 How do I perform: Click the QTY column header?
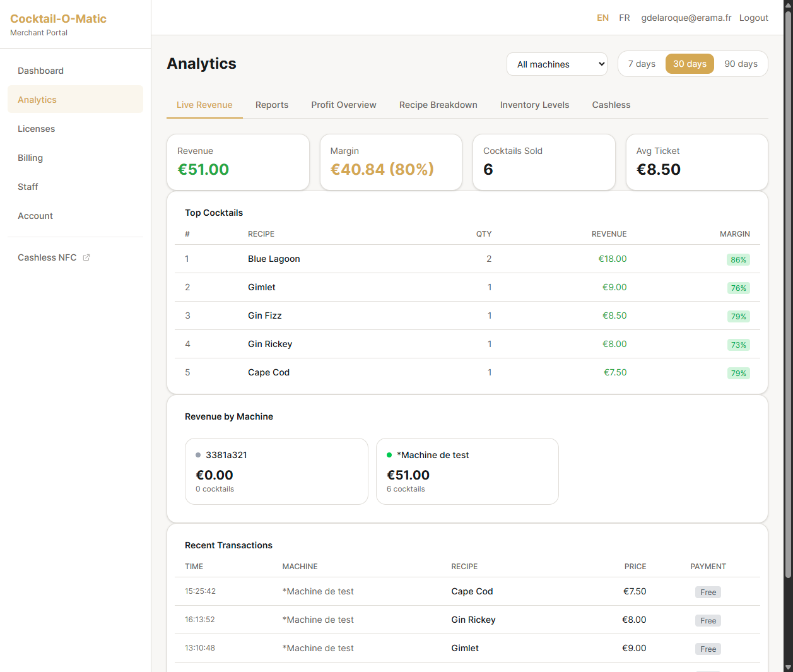click(x=484, y=234)
